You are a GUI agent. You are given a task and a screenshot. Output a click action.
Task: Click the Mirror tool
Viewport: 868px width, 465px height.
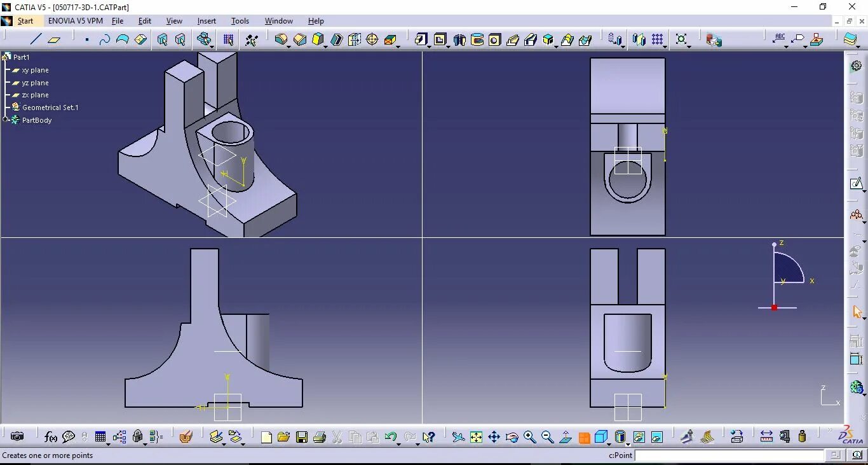coord(639,39)
